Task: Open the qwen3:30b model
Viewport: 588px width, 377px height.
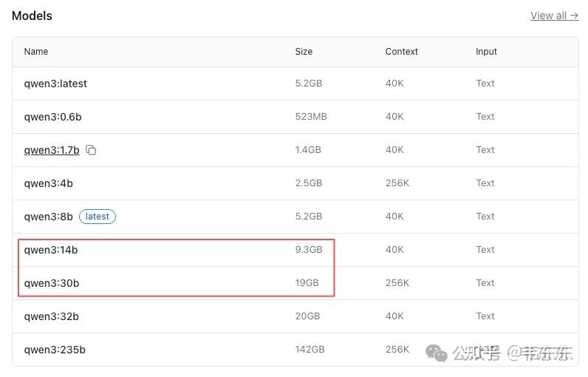Action: [52, 283]
